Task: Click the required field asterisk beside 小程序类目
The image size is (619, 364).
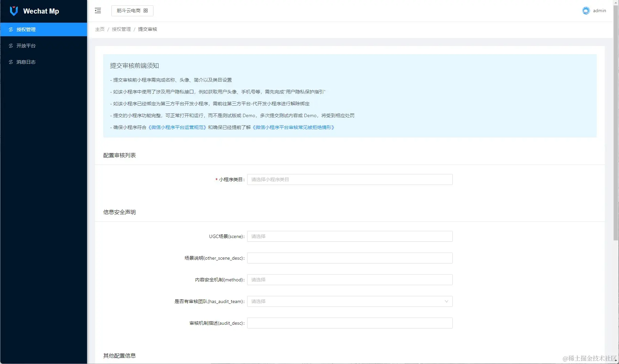Action: 216,180
